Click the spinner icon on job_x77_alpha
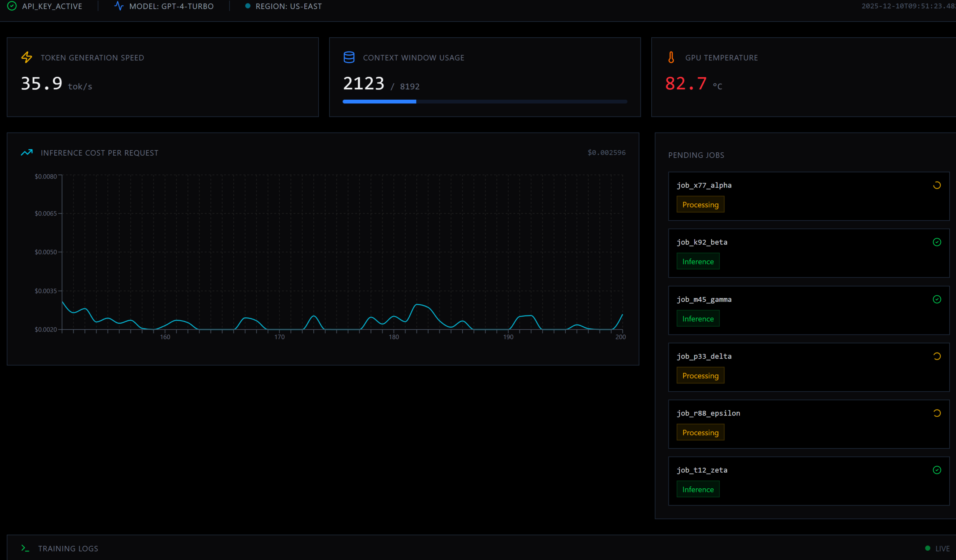 [x=936, y=185]
